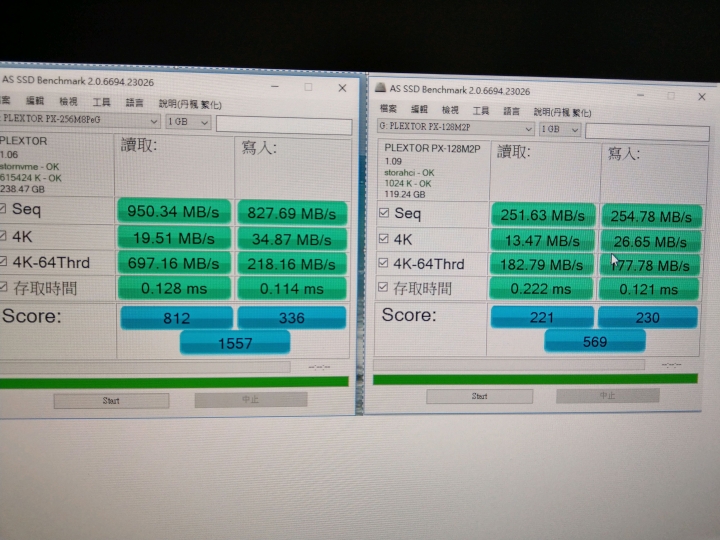Open the 編輯 menu in the right window
The image size is (720, 540).
pyautogui.click(x=419, y=109)
